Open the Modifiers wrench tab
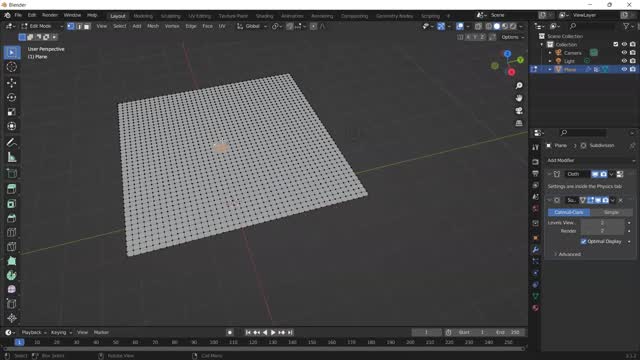This screenshot has height=360, width=640. click(x=536, y=249)
